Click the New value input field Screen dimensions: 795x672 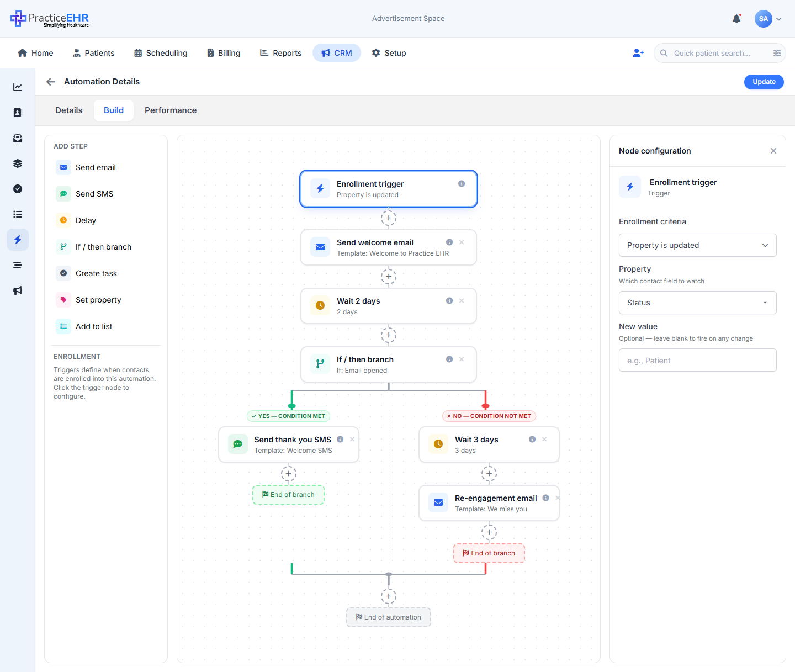point(698,360)
